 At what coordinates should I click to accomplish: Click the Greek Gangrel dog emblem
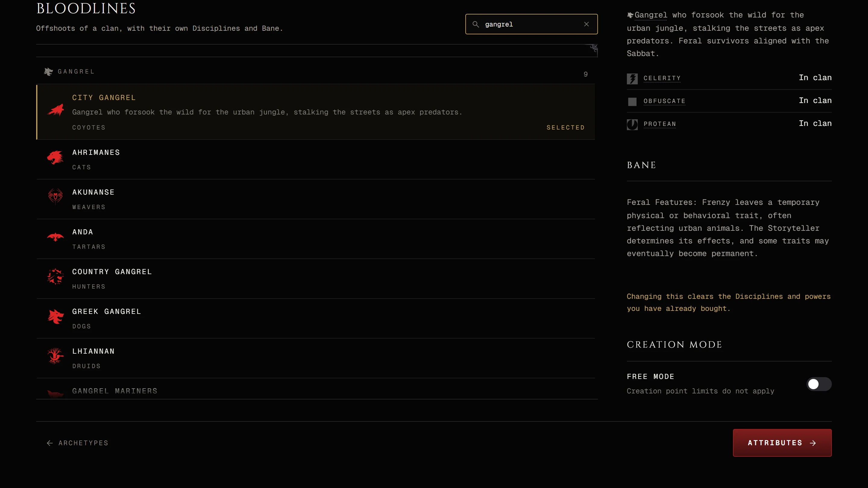click(x=55, y=317)
